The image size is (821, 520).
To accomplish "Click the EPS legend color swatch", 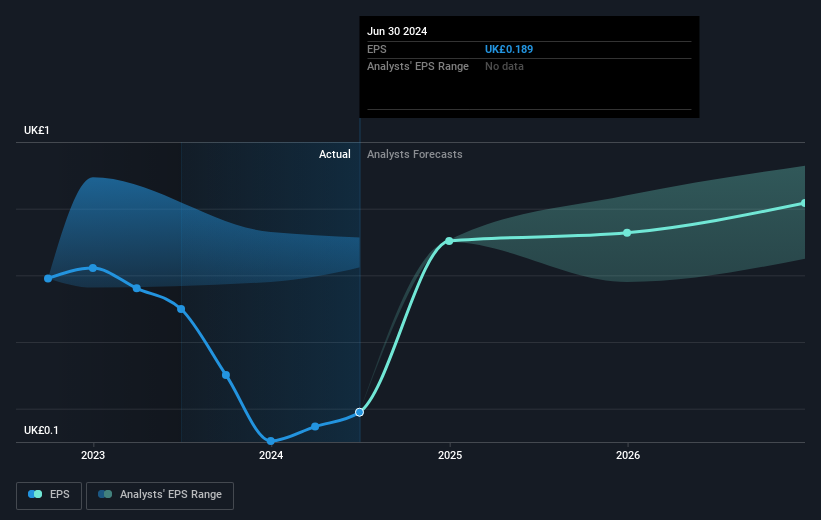I will coord(35,494).
